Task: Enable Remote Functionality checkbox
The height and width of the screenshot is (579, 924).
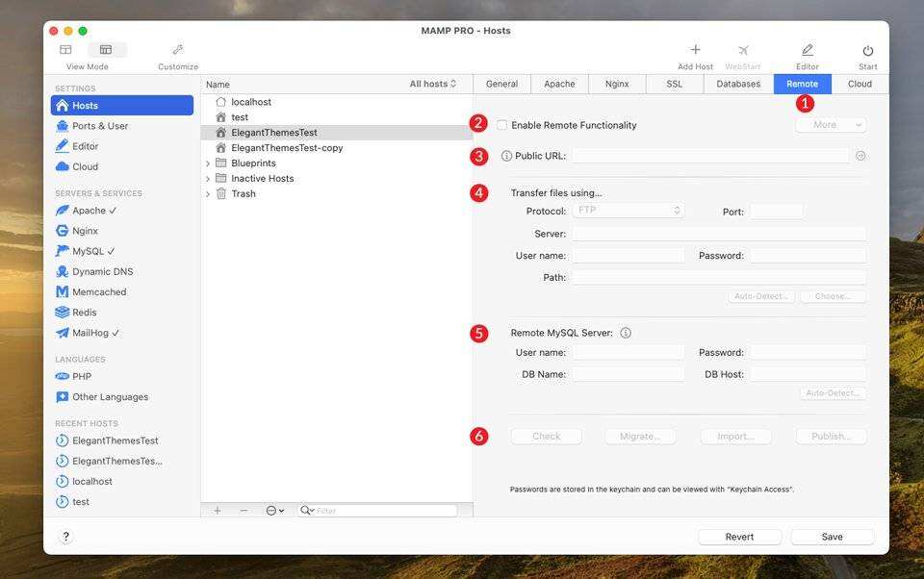Action: click(x=501, y=125)
